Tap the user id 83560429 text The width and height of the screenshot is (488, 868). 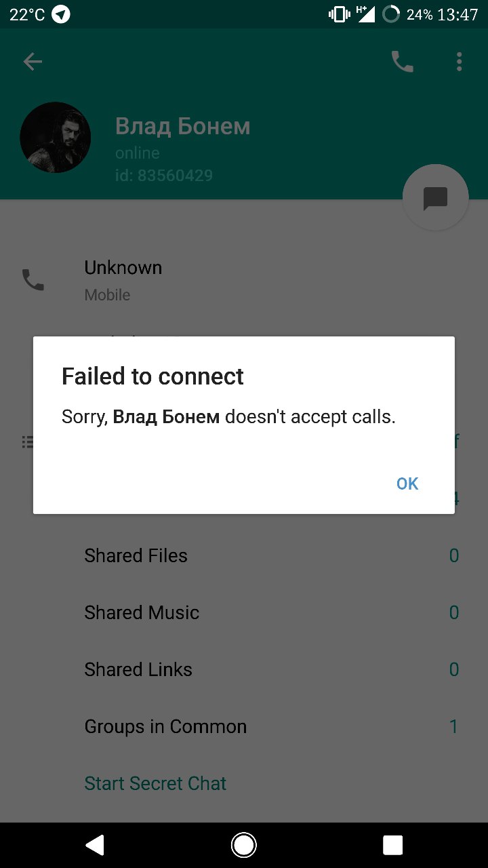[164, 176]
